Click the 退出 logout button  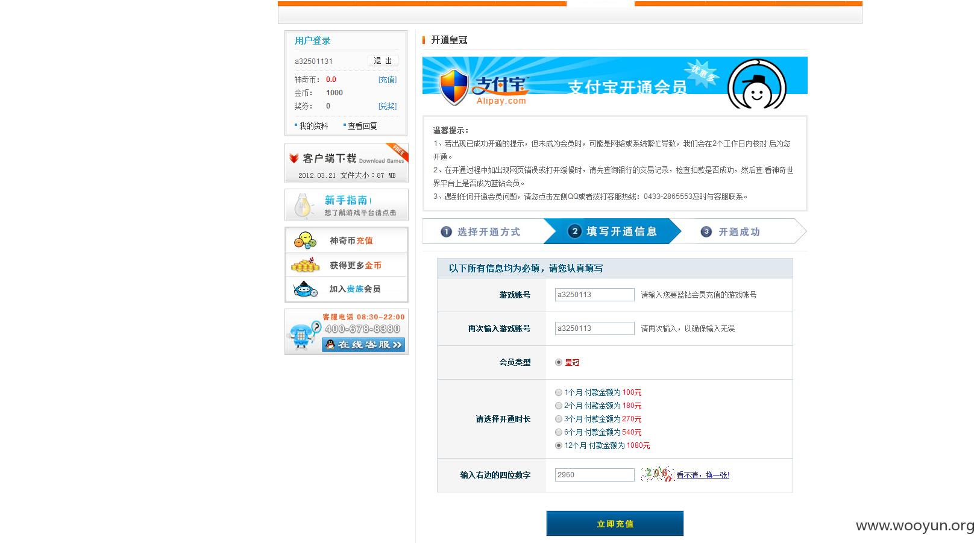pyautogui.click(x=383, y=61)
